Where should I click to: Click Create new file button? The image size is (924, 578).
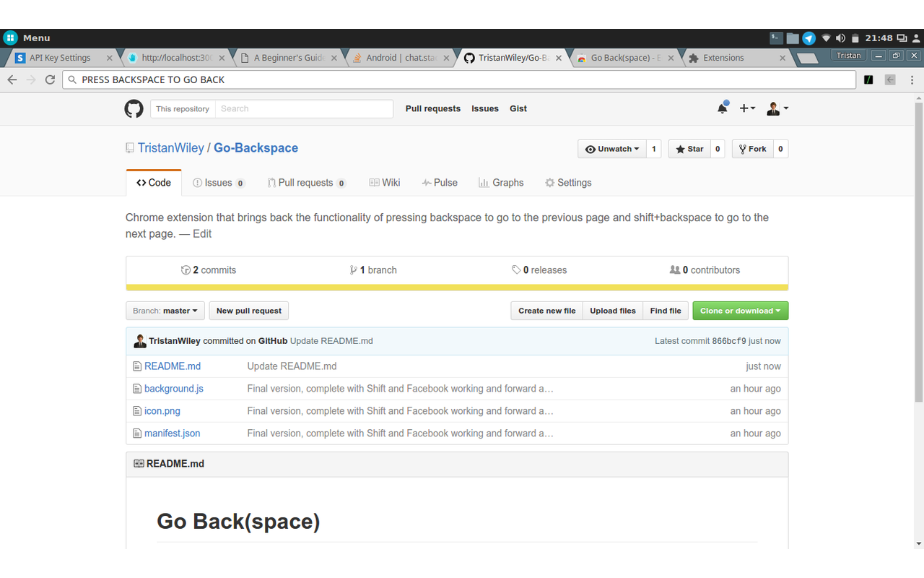pos(547,311)
